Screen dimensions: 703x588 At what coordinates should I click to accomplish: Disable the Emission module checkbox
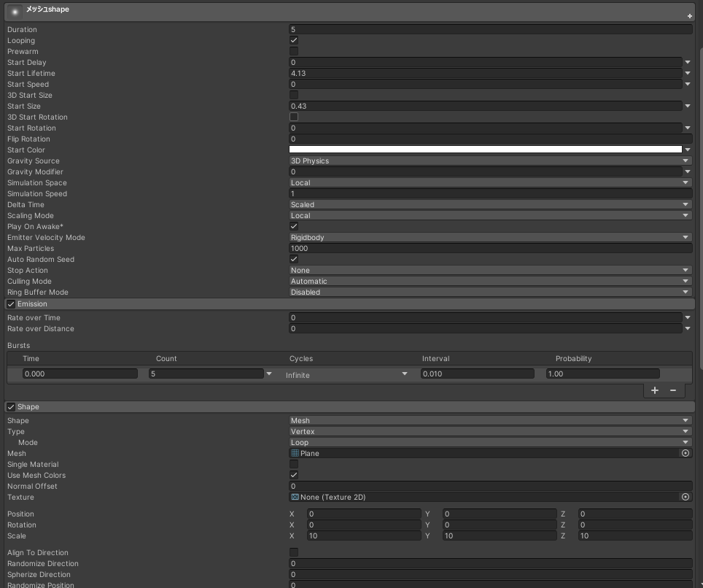11,304
